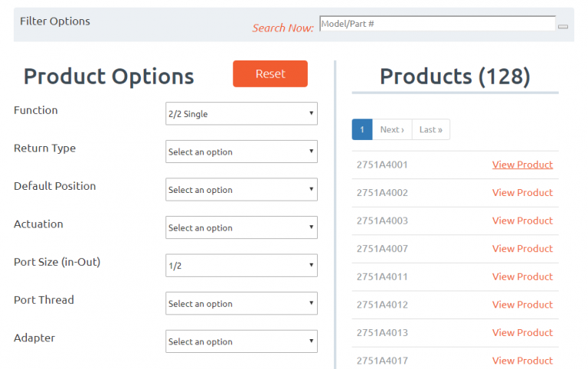Open View Product link for 2751A4003
This screenshot has width=588, height=369.
522,220
